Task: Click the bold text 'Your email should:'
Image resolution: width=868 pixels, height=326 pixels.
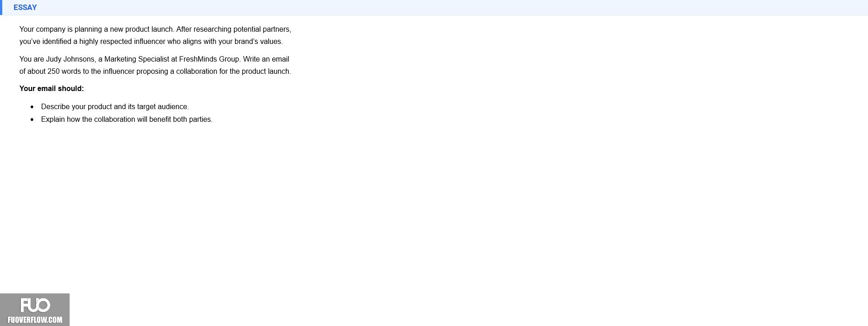Action: point(52,88)
